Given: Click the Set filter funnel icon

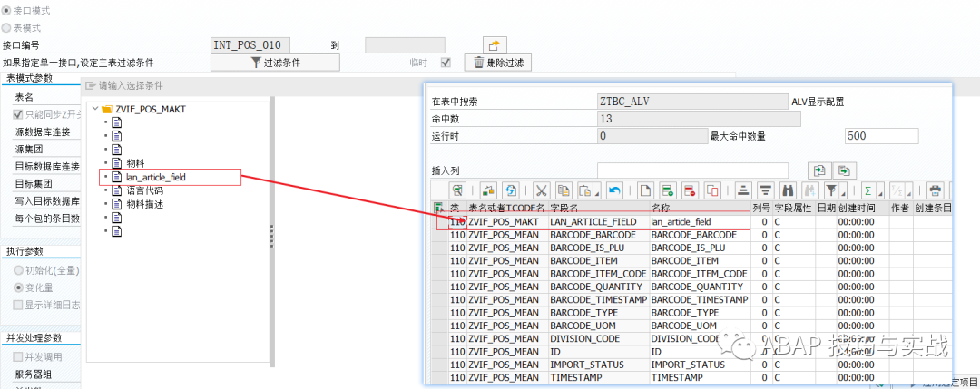Looking at the screenshot, I should [830, 190].
